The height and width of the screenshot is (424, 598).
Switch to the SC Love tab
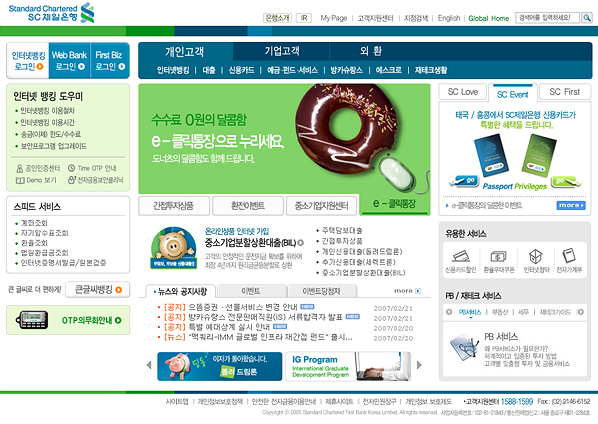pos(463,92)
